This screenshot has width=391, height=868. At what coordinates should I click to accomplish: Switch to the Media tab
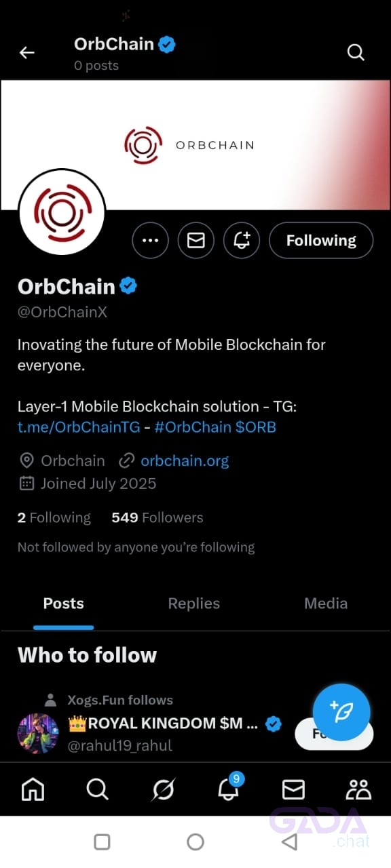pos(326,604)
